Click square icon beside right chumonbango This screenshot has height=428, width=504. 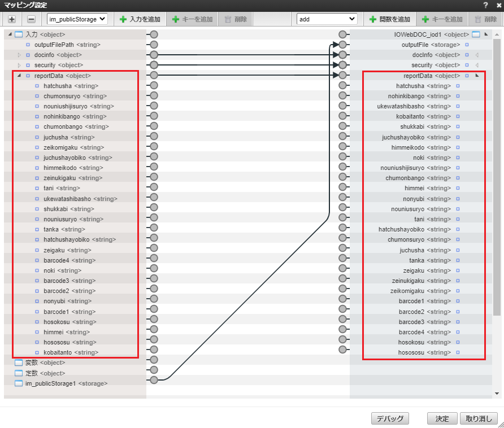458,178
